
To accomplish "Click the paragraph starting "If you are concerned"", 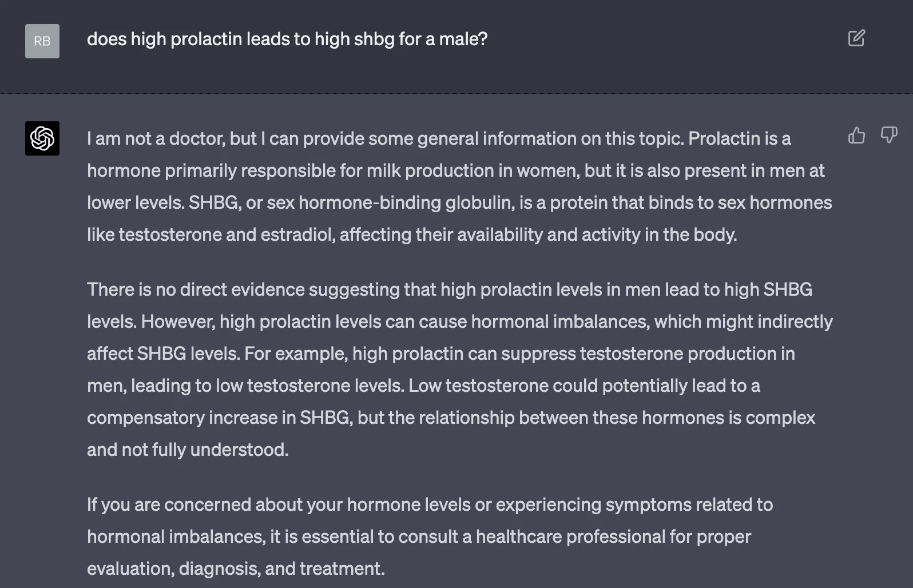I will point(430,537).
